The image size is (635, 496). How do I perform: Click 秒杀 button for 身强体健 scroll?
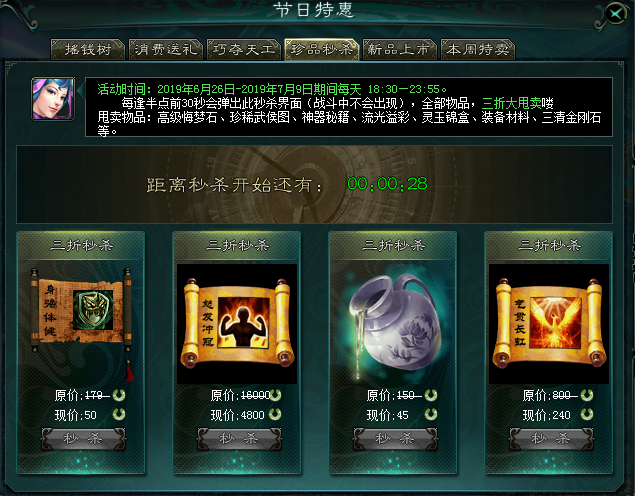[83, 439]
